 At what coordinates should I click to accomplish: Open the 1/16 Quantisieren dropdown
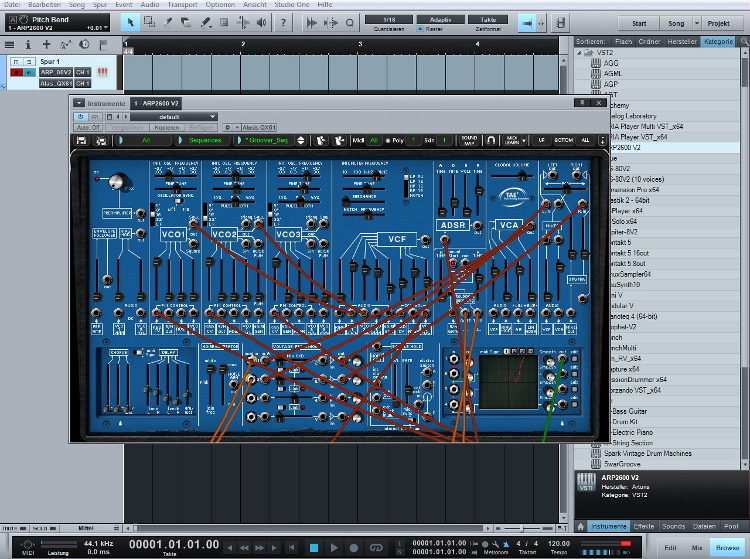pyautogui.click(x=389, y=20)
